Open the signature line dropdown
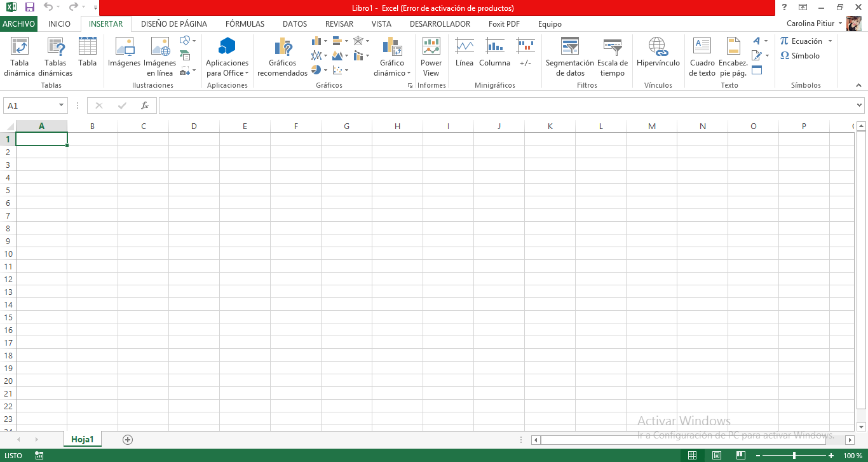868x462 pixels. tap(760, 55)
